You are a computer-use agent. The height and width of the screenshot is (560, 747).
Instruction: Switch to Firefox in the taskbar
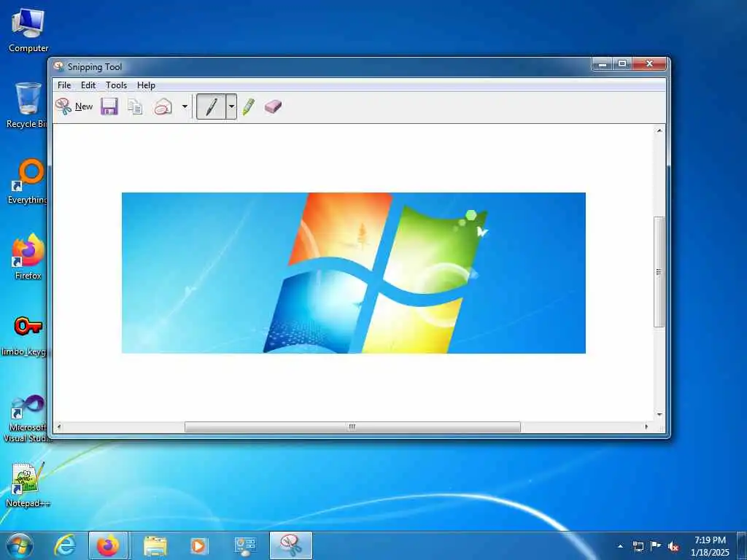(108, 545)
